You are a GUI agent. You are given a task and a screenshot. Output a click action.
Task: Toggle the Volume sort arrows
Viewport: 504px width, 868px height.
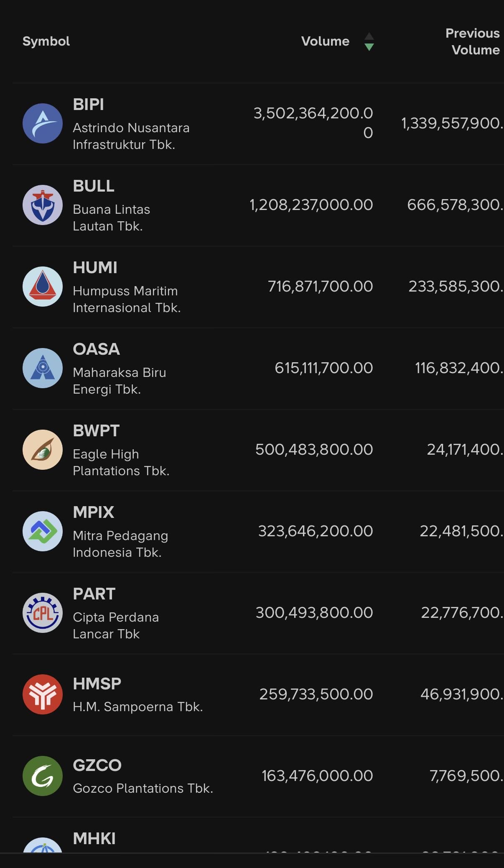pyautogui.click(x=369, y=41)
